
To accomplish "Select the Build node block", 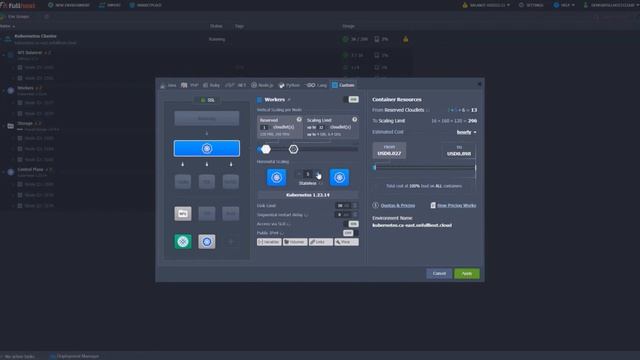I will pos(231,213).
